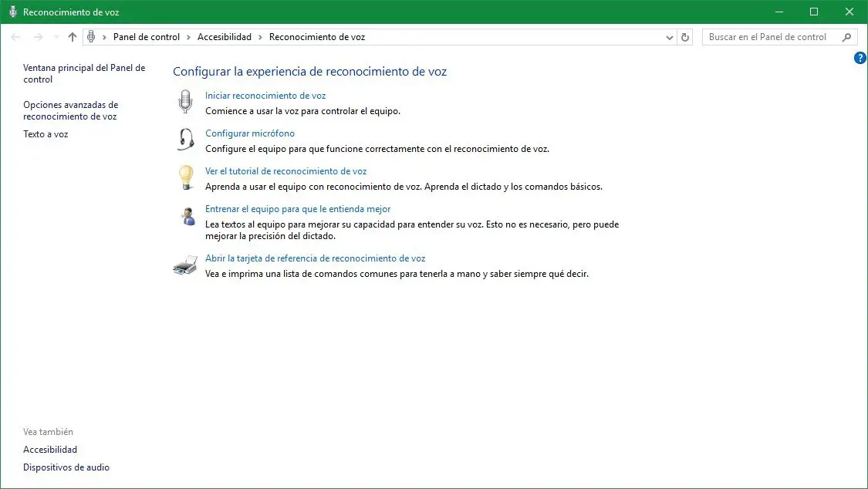The height and width of the screenshot is (489, 868).
Task: Click the microphone icon in the address bar
Action: (x=91, y=37)
